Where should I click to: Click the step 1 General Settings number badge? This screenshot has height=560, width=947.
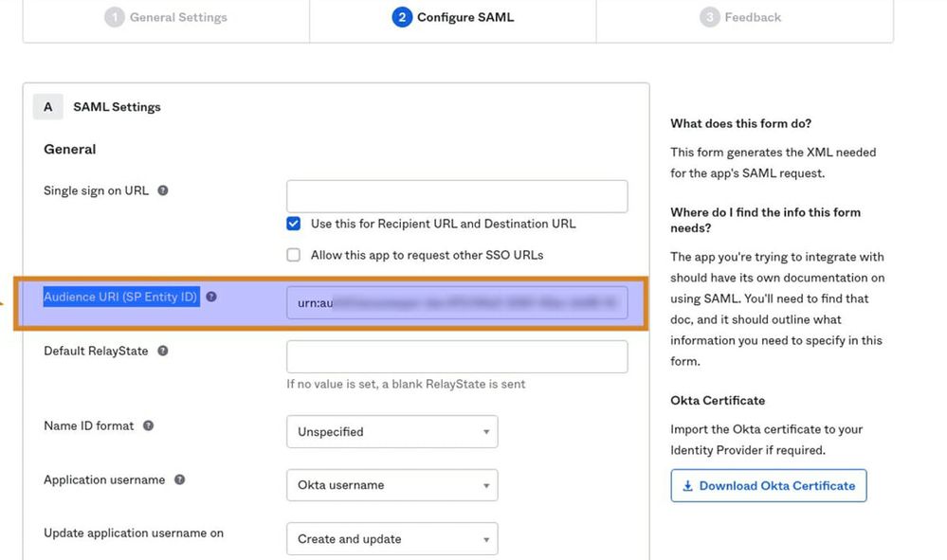pos(115,17)
